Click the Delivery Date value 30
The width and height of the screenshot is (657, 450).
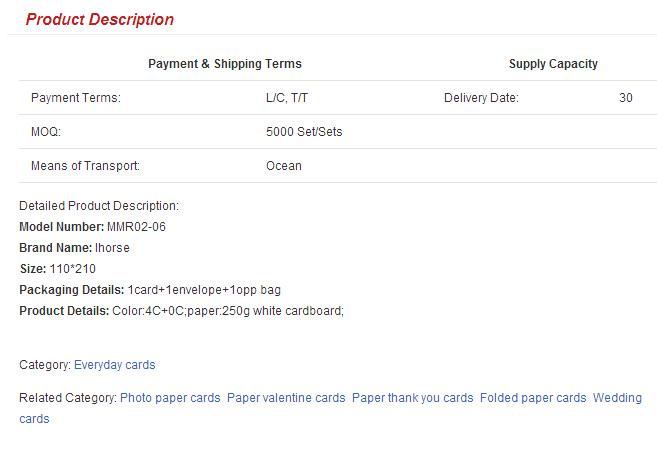(626, 98)
